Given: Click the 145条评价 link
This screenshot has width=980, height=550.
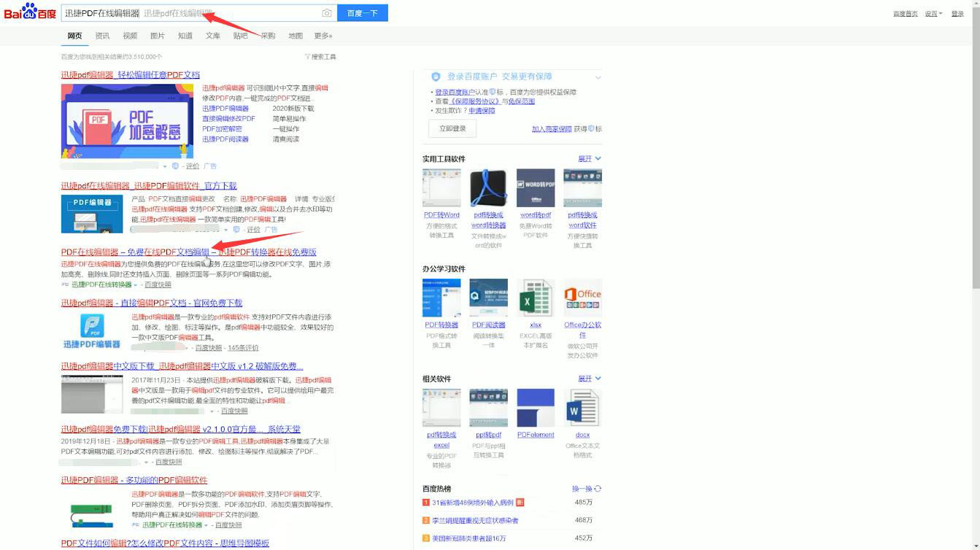Looking at the screenshot, I should pos(243,348).
